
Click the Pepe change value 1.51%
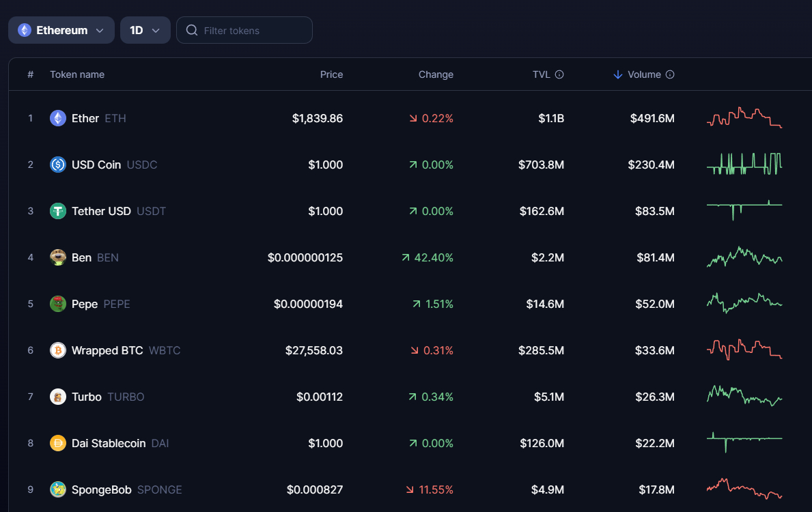pos(439,304)
